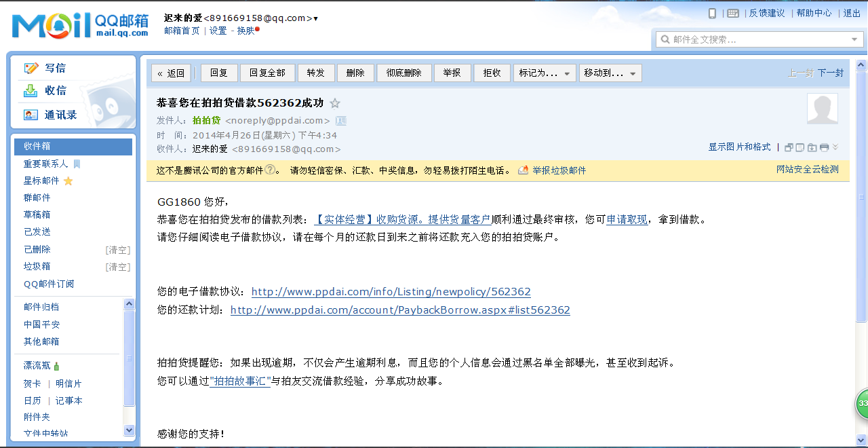
Task: Click the contact card icon after sender address
Action: [x=341, y=121]
